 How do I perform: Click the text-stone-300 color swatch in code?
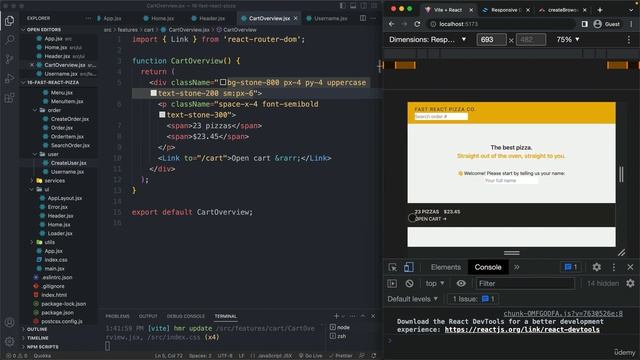(x=162, y=115)
